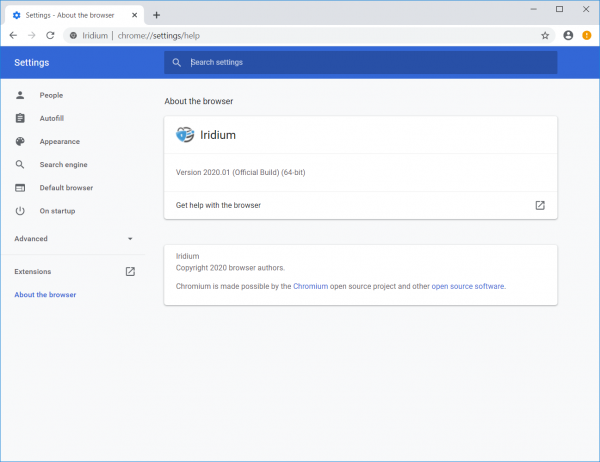This screenshot has width=600, height=462.
Task: Click the Extensions external link icon
Action: pyautogui.click(x=129, y=271)
